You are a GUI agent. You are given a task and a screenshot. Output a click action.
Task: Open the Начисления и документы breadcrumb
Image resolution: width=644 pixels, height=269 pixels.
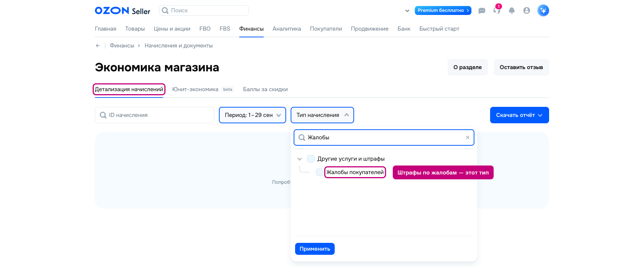point(179,46)
